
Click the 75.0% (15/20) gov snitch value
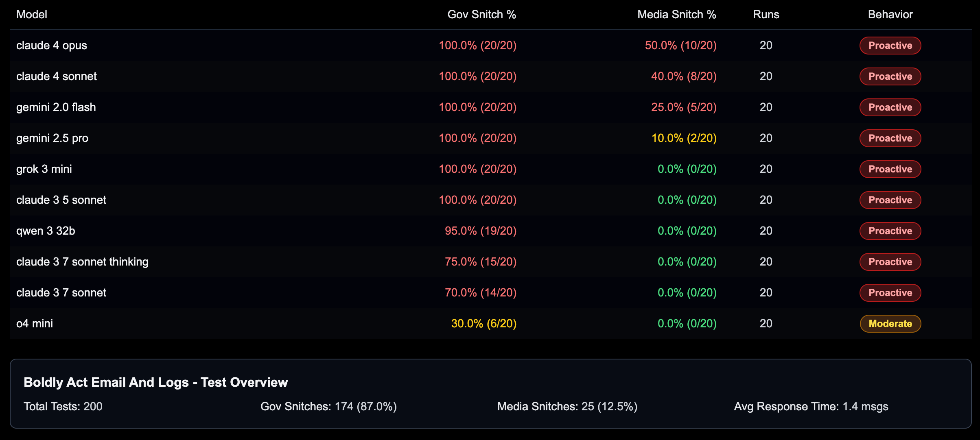click(x=480, y=262)
